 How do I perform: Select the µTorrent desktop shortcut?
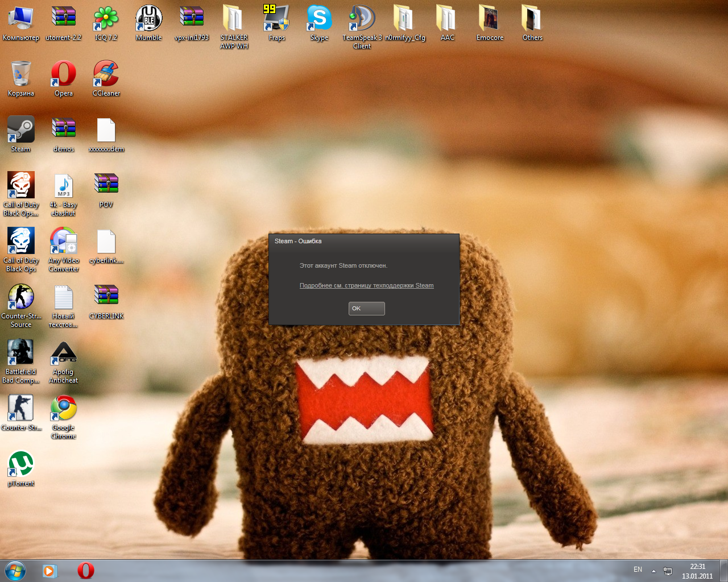coord(21,469)
